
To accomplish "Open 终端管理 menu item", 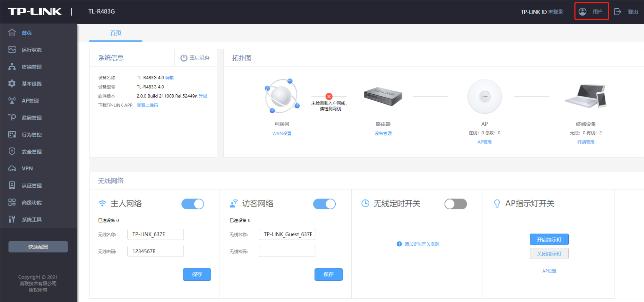I will 32,67.
